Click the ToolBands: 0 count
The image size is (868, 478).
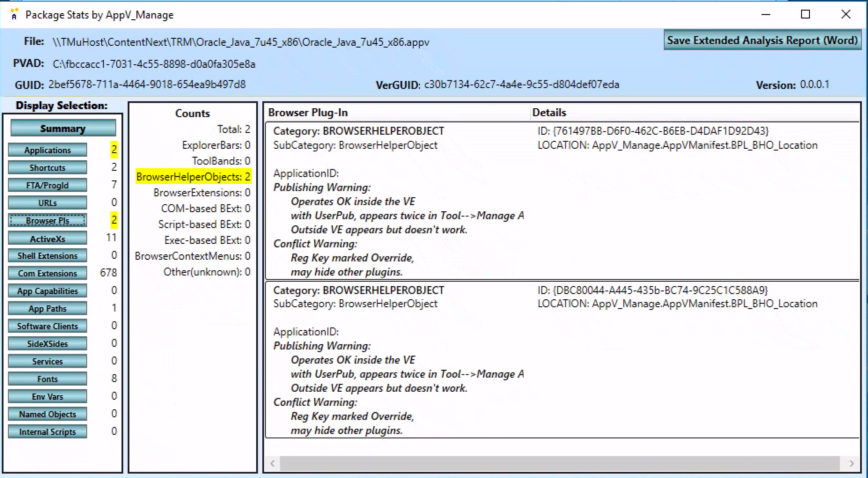pyautogui.click(x=221, y=161)
